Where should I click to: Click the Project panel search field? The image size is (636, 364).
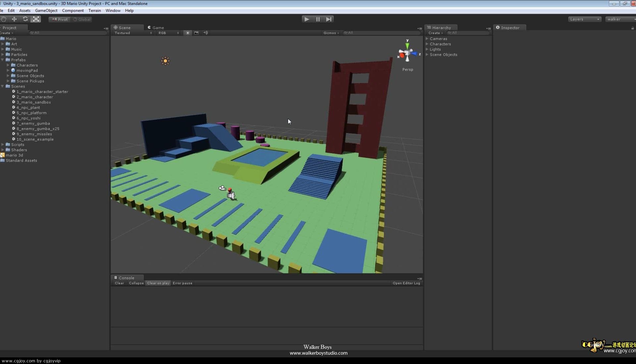pyautogui.click(x=68, y=33)
